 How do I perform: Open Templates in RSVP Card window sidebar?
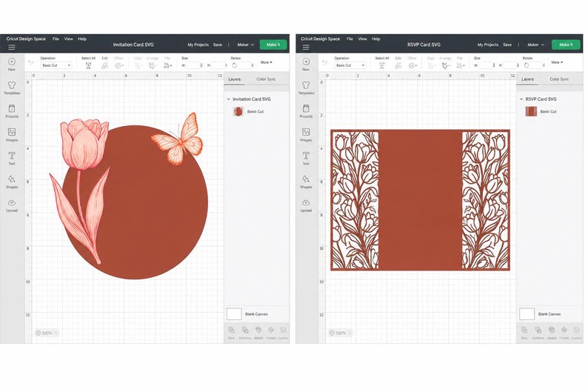(306, 87)
